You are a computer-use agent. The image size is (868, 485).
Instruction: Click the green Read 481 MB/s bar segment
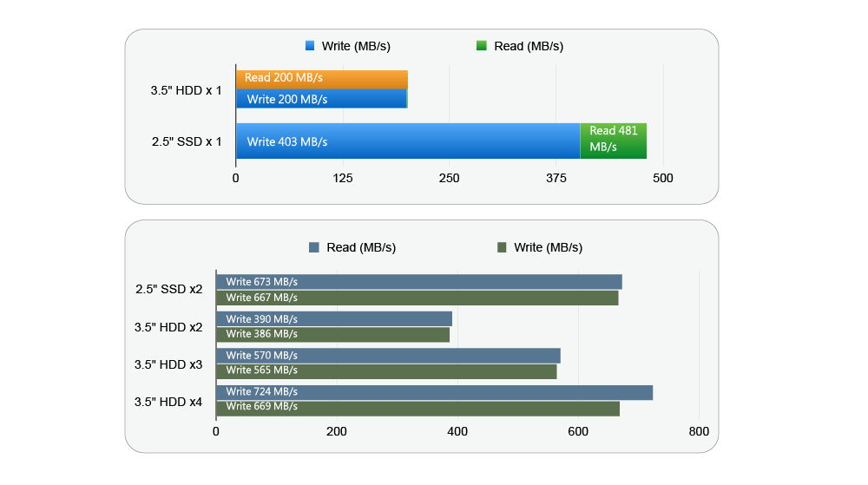(x=613, y=141)
